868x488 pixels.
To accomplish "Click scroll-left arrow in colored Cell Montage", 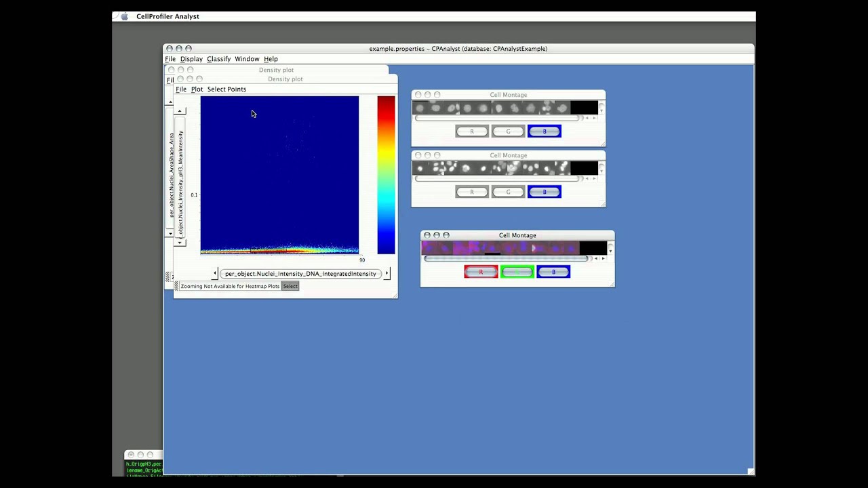I will tap(596, 258).
